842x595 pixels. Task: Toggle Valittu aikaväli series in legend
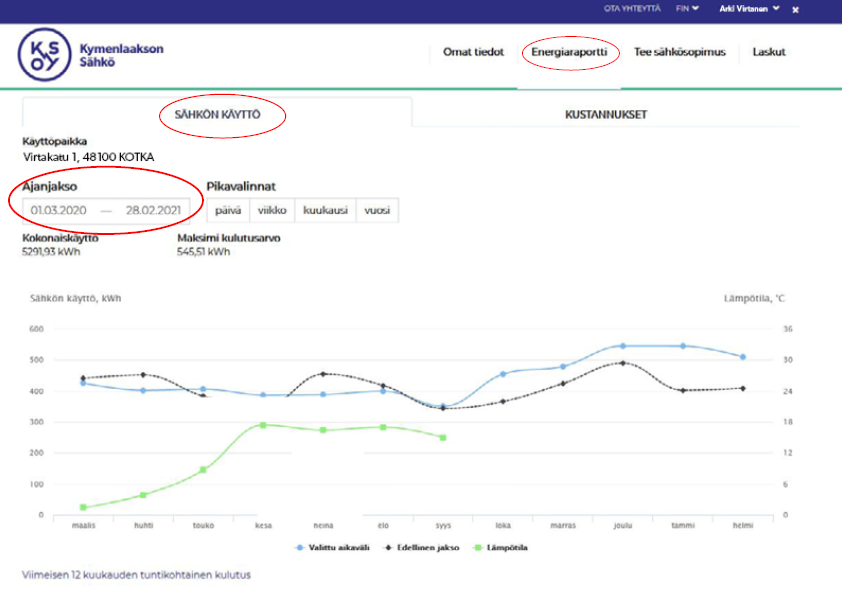click(x=333, y=548)
